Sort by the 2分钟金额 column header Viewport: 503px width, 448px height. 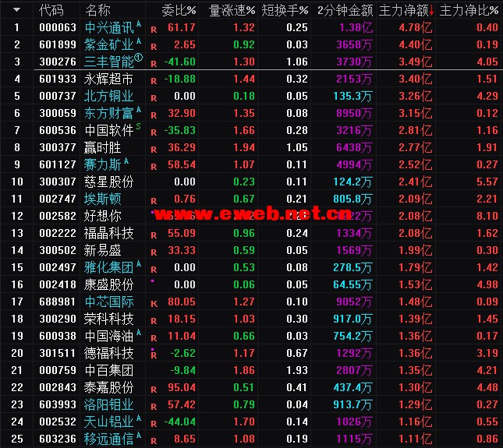pyautogui.click(x=345, y=11)
